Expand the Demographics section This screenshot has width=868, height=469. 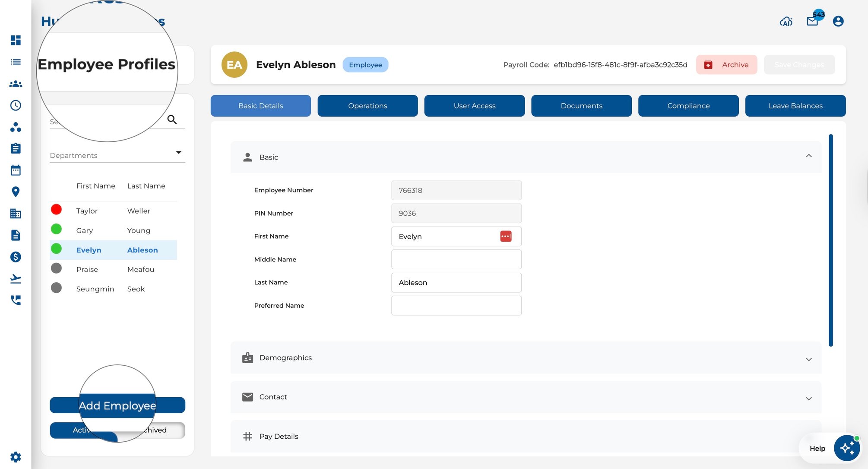[x=526, y=358]
